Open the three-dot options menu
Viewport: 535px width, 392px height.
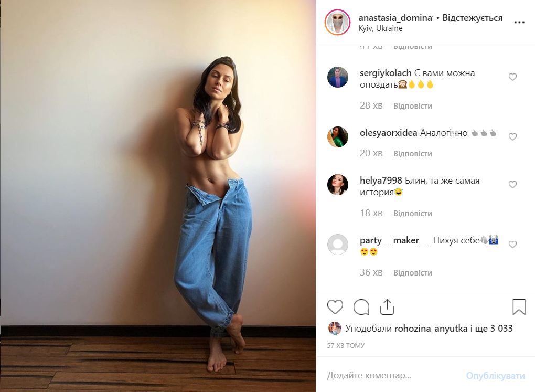pos(519,22)
